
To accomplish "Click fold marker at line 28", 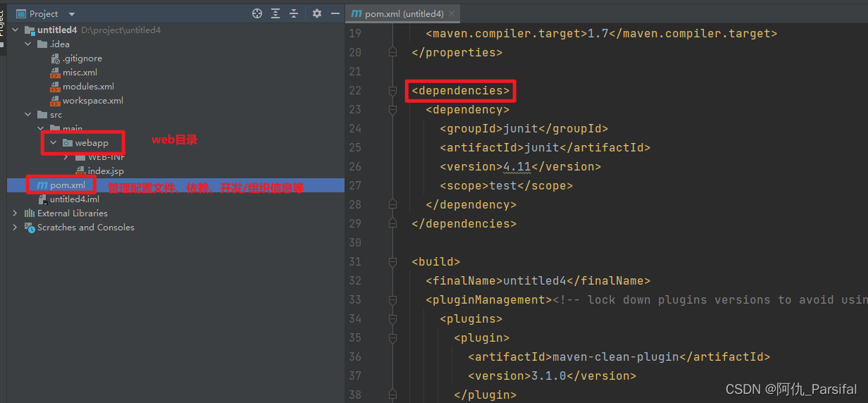I will [x=393, y=204].
